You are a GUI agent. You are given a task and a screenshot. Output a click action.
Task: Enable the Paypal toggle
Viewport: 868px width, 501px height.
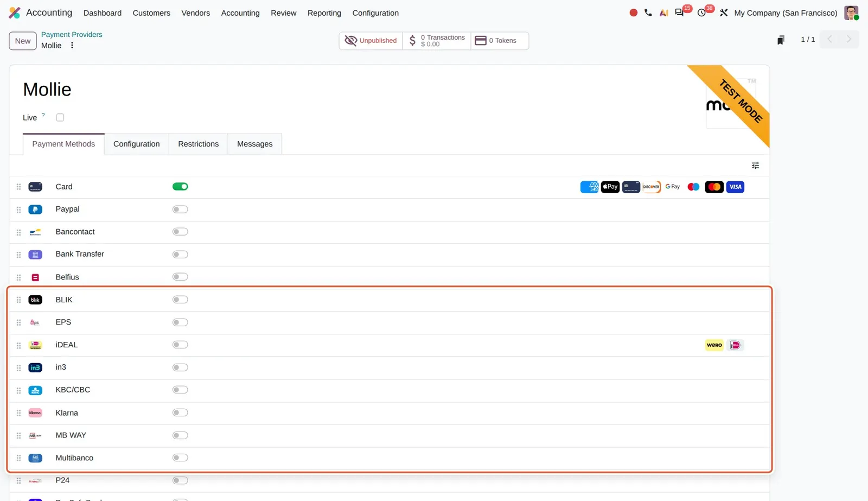coord(180,210)
